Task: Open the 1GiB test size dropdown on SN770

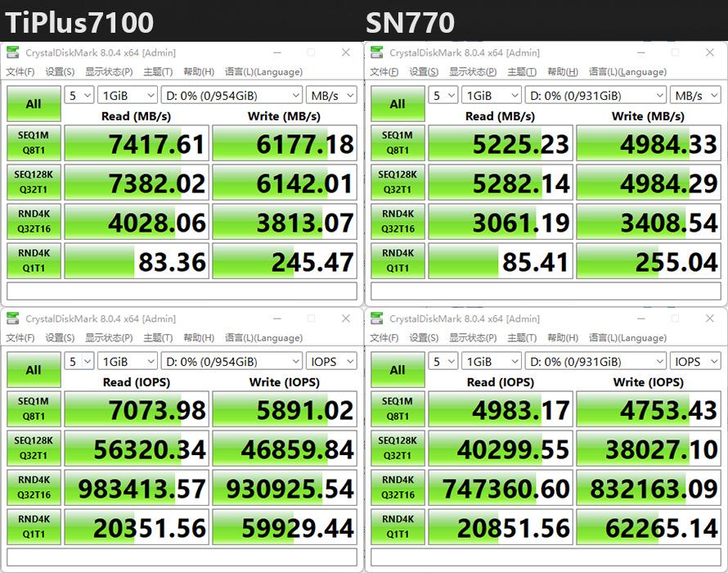Action: point(491,95)
